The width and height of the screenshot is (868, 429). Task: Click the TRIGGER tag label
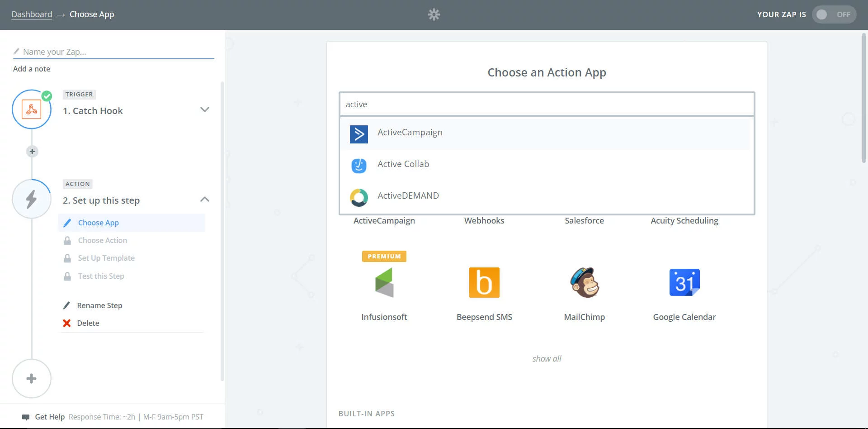click(79, 95)
